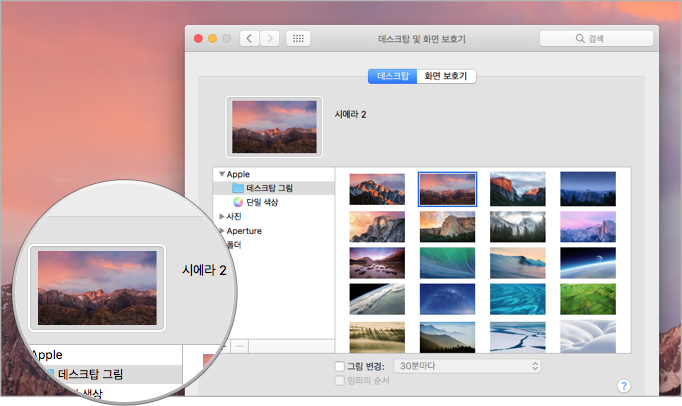Viewport: 682px width, 406px height.
Task: Close the preferences window red button
Action: (198, 38)
